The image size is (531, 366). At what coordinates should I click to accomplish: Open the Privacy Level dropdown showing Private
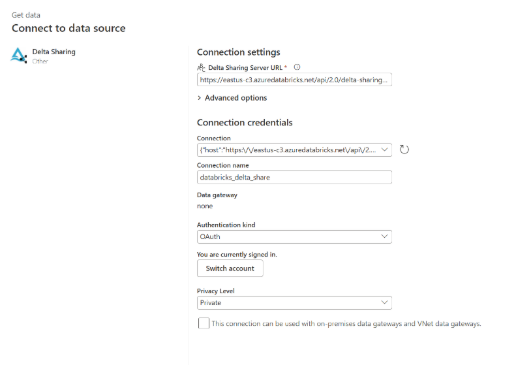pyautogui.click(x=294, y=303)
